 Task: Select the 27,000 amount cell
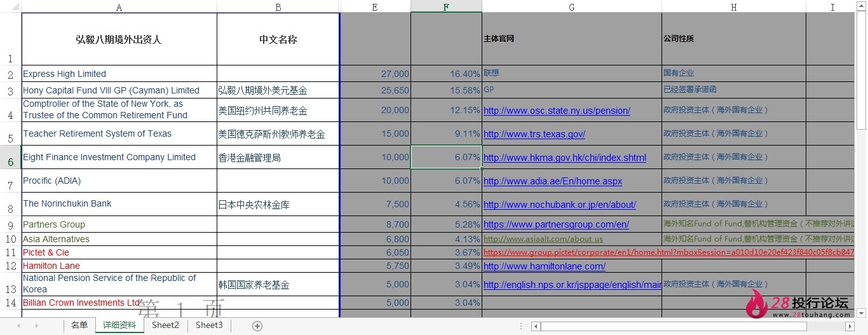click(376, 74)
